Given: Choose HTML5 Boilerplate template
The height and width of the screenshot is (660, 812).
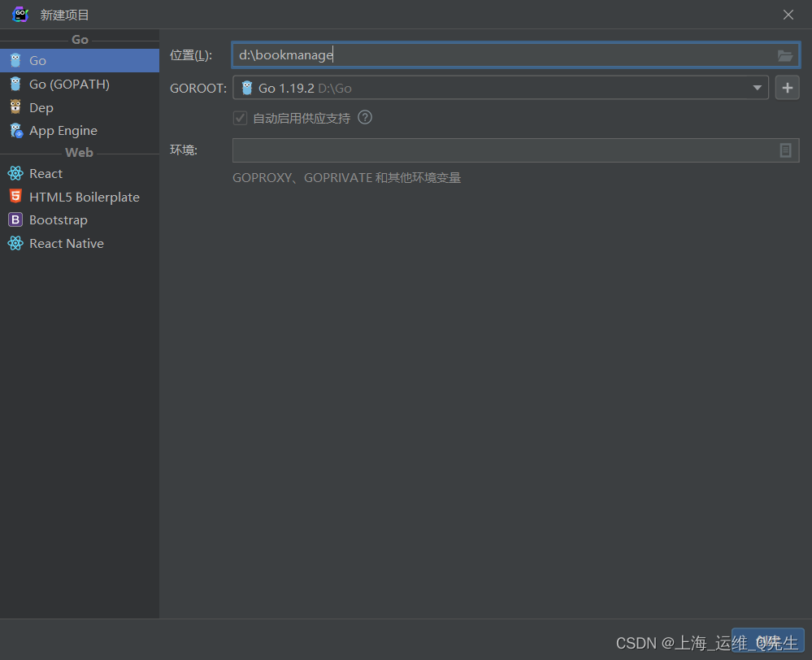Looking at the screenshot, I should click(79, 197).
